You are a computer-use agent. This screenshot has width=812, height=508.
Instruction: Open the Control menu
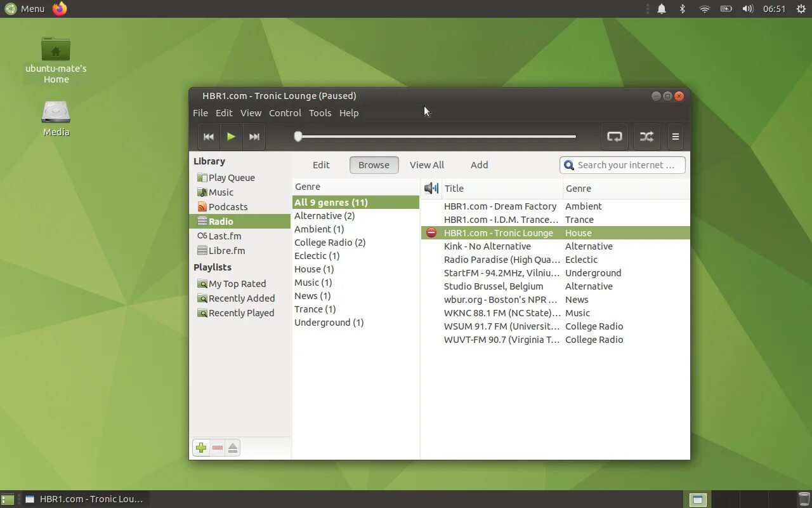285,113
